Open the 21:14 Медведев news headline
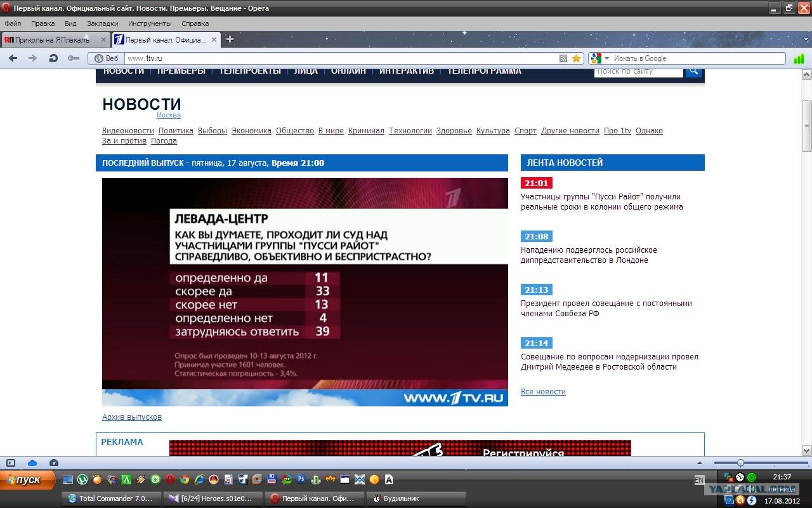 point(610,362)
